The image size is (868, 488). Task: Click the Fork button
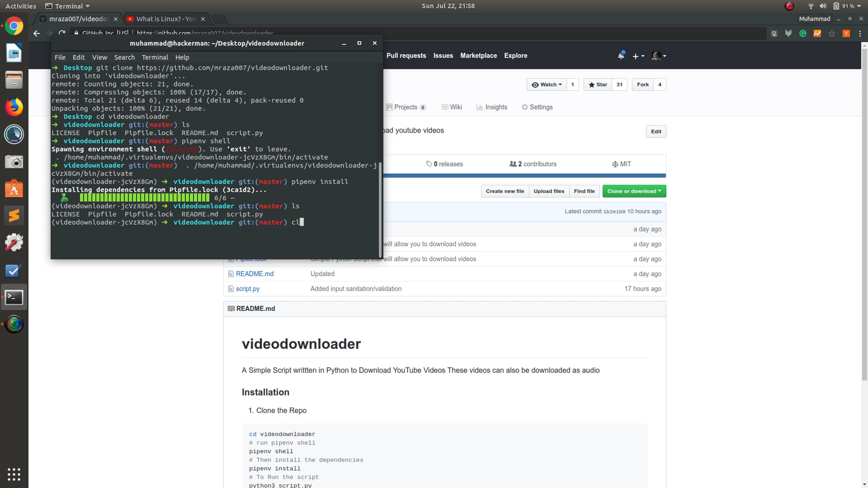pos(643,85)
